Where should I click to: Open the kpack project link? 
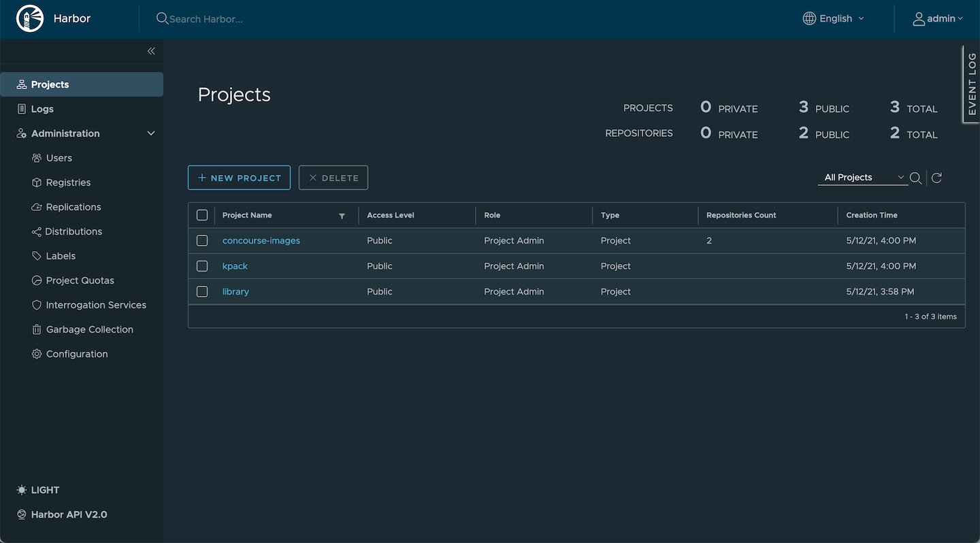[x=235, y=266]
